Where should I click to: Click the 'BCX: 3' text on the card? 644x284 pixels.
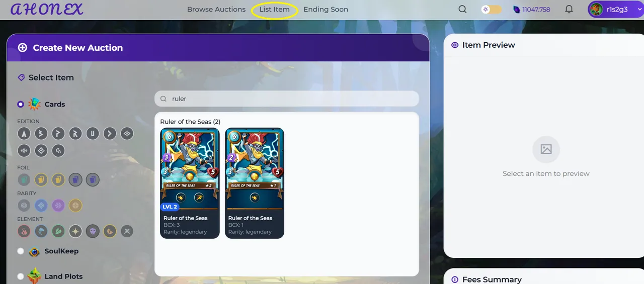tap(172, 225)
